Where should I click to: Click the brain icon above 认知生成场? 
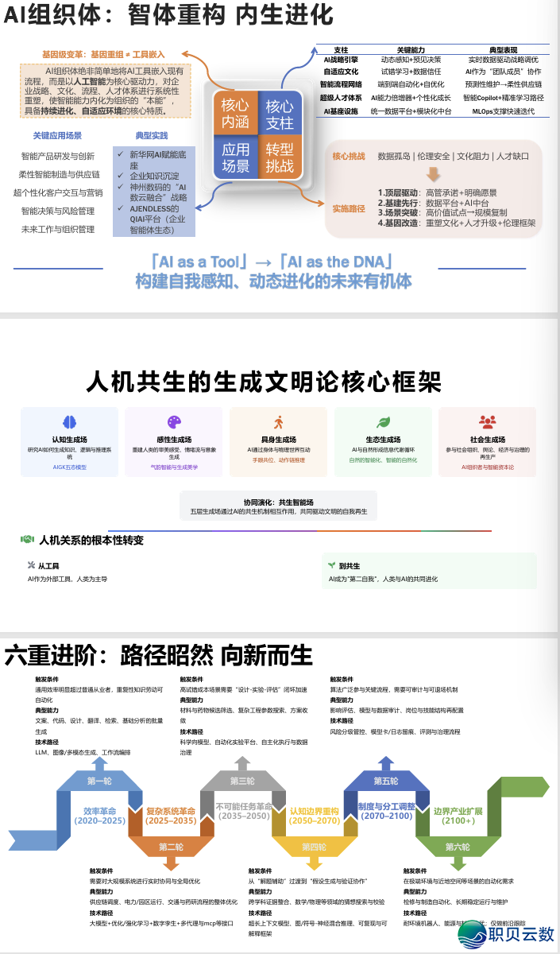tap(70, 422)
